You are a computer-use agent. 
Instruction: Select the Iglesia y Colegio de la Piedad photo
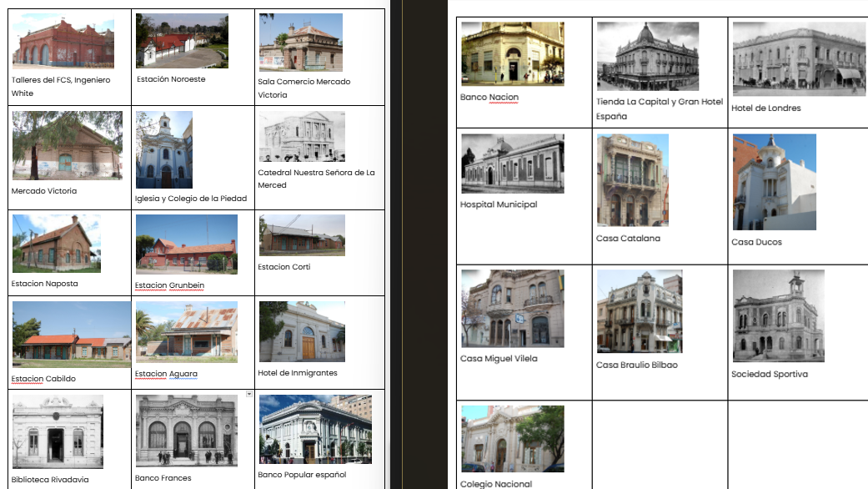click(x=164, y=150)
